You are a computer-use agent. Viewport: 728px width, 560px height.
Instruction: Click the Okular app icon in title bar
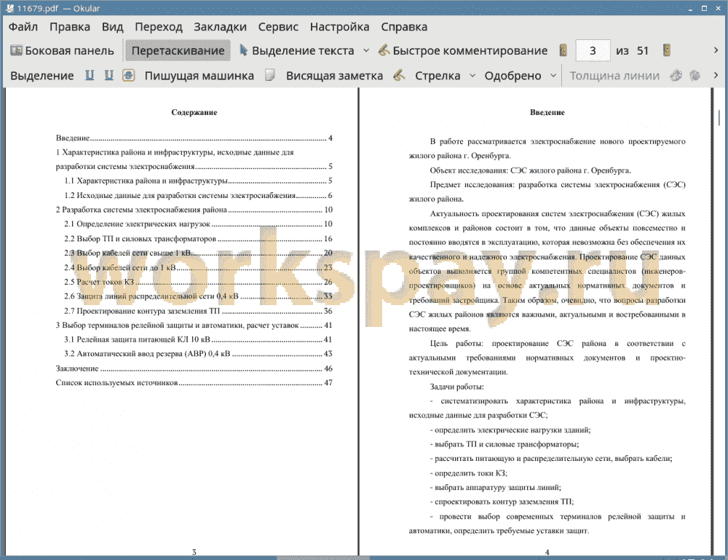pyautogui.click(x=9, y=8)
